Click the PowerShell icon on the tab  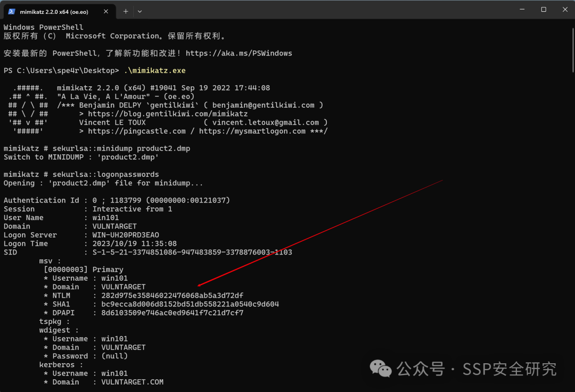[x=11, y=11]
